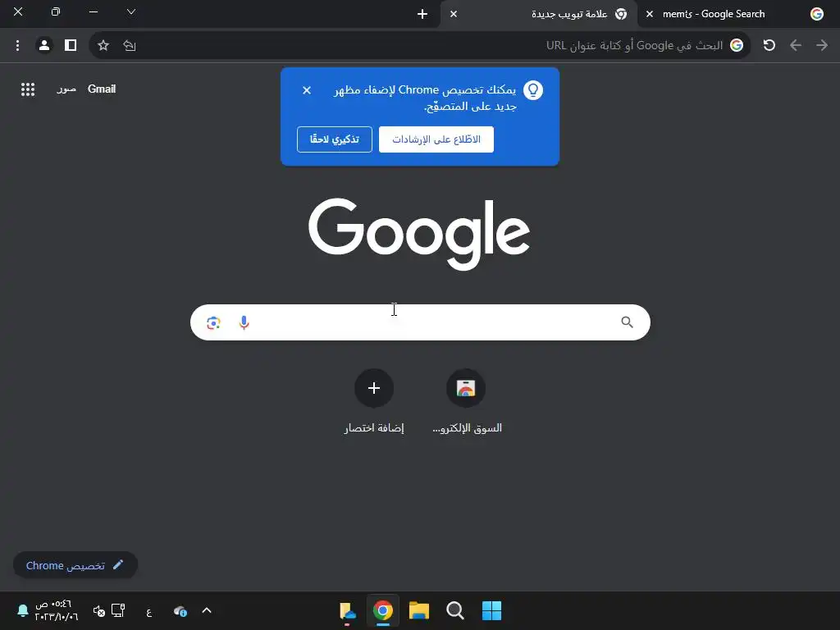Close the 'علامة تبويب جديدة' tab
Image resolution: width=840 pixels, height=630 pixels.
pyautogui.click(x=454, y=15)
